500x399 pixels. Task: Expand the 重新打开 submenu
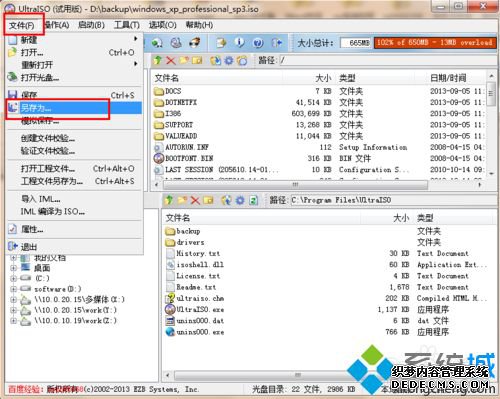pyautogui.click(x=75, y=64)
